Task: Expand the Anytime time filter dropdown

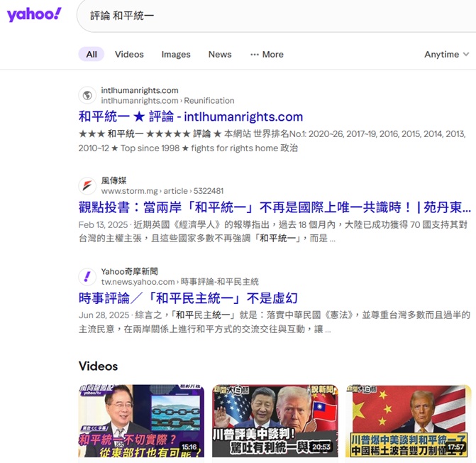Action: [x=446, y=54]
